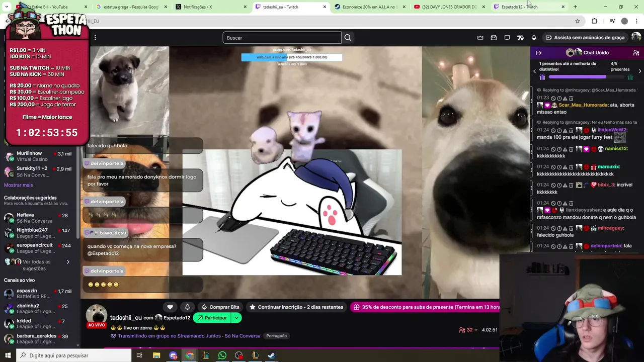Open Naflava channel in sidebar
The image size is (644, 362).
pyautogui.click(x=39, y=218)
